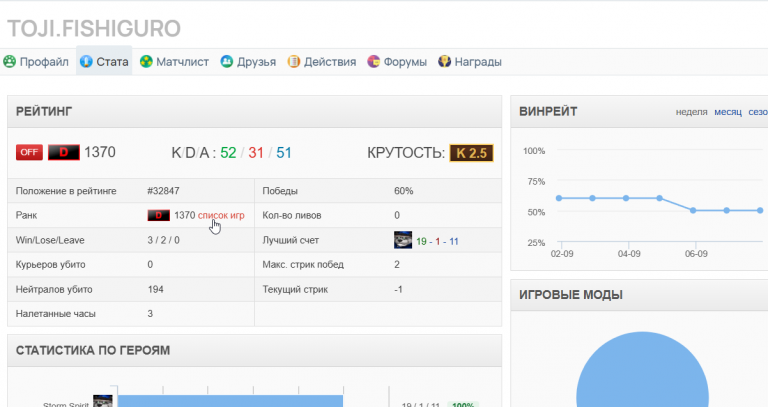This screenshot has width=768, height=407.
Task: Click the Действия tab icon
Action: [x=293, y=62]
